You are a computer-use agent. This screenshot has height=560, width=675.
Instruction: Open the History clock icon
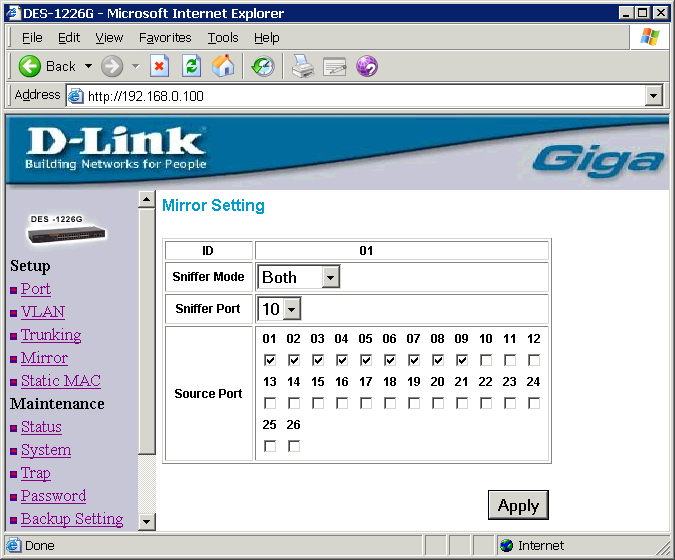pos(263,66)
